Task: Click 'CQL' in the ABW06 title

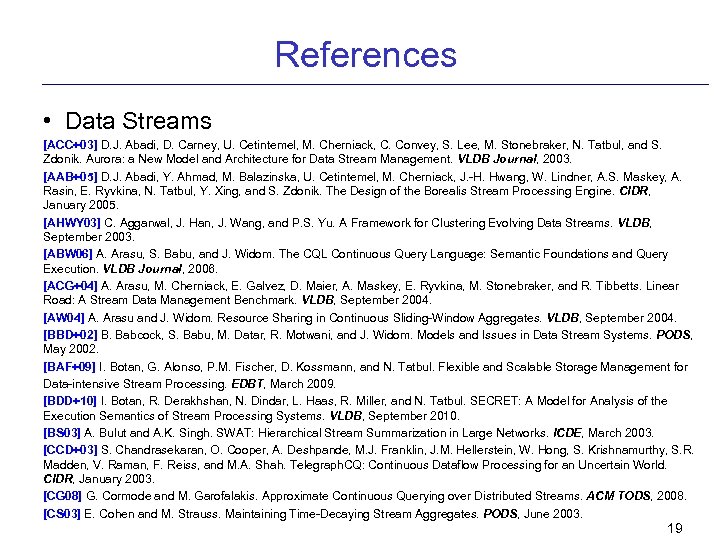Action: click(315, 254)
